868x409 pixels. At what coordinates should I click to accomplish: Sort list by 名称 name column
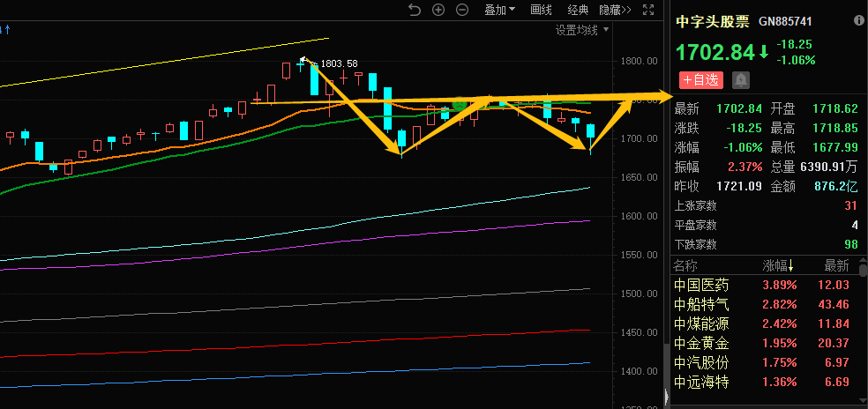coord(685,265)
